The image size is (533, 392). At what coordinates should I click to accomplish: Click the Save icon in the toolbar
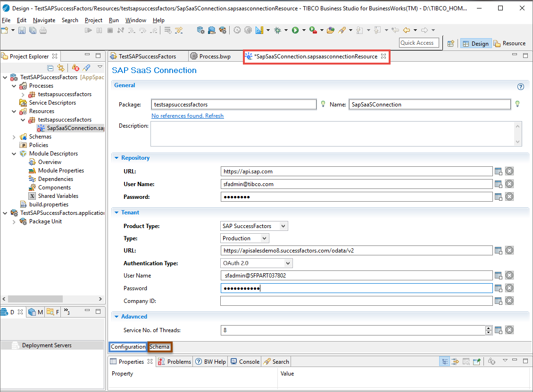click(22, 30)
